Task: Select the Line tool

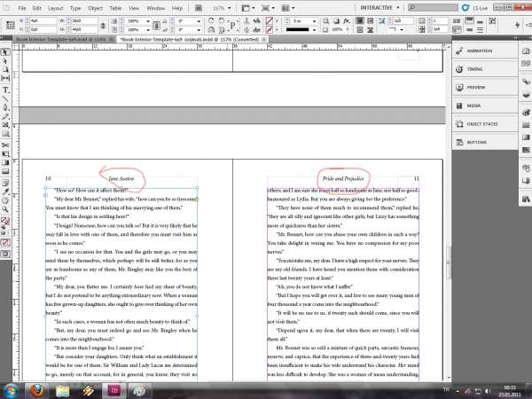Action: pyautogui.click(x=5, y=98)
